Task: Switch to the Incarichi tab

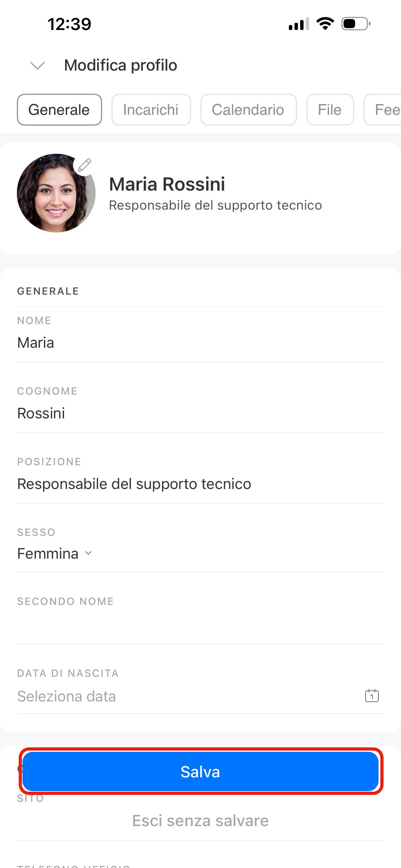Action: [151, 110]
